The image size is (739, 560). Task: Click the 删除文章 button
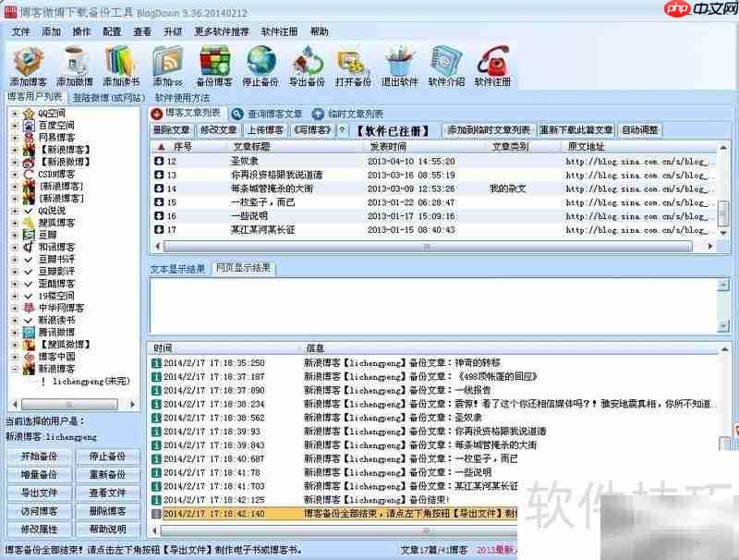coord(172,129)
